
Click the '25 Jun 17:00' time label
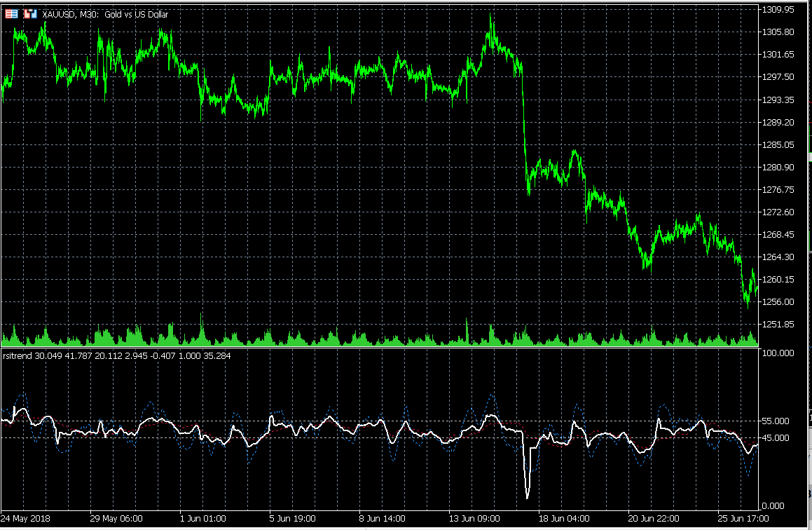[743, 518]
